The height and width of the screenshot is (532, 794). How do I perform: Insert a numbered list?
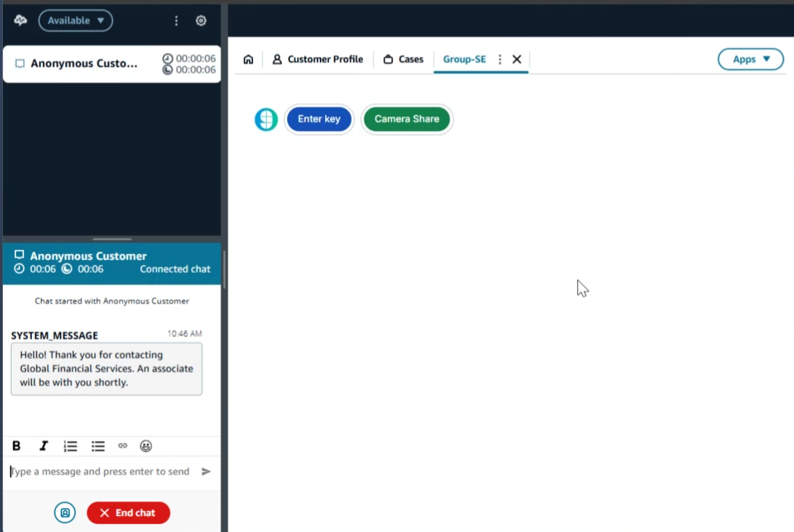(71, 446)
